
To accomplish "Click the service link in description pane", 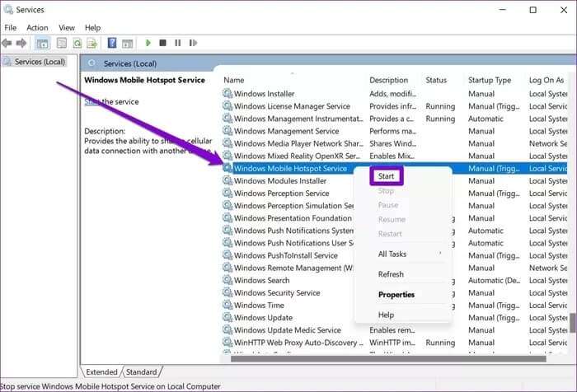I will pyautogui.click(x=91, y=101).
